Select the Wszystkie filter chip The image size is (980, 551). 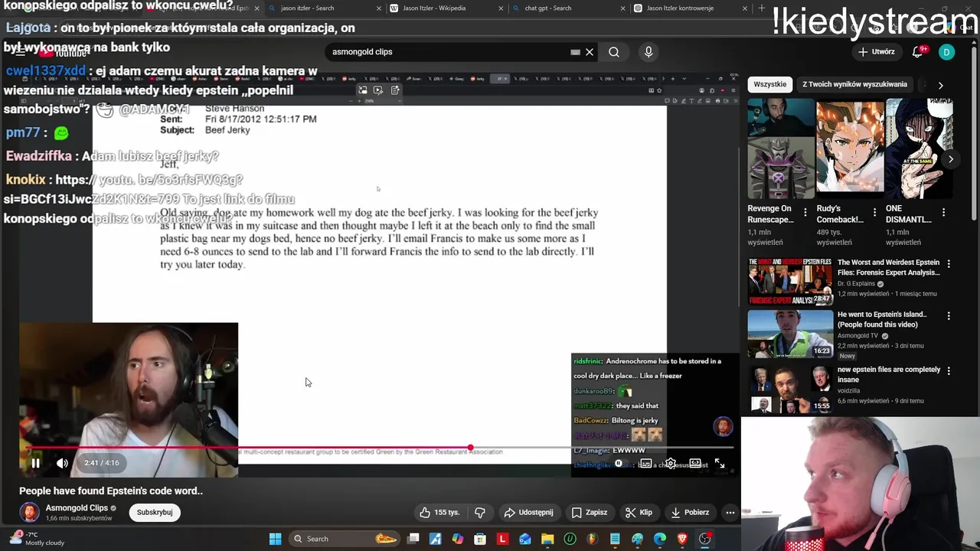(x=770, y=84)
